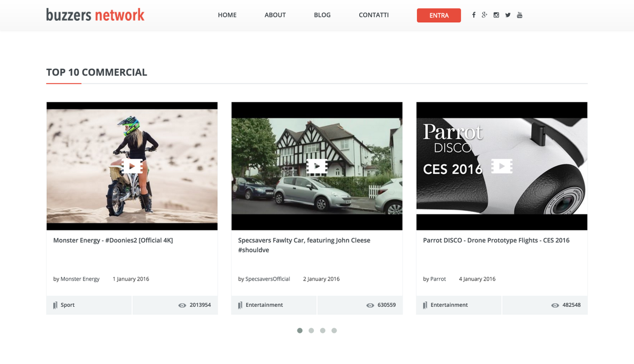Image resolution: width=634 pixels, height=364 pixels.
Task: Click the view count 630559
Action: pyautogui.click(x=387, y=305)
